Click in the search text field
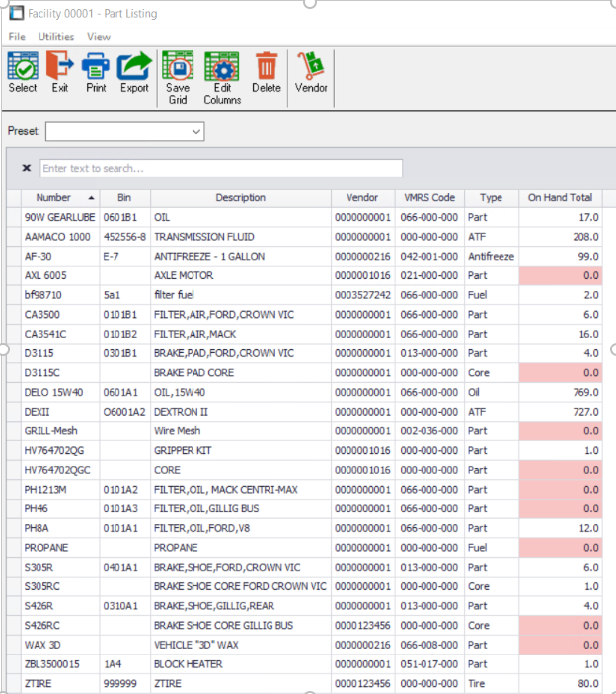Screen dimensions: 616x694 (x=221, y=168)
